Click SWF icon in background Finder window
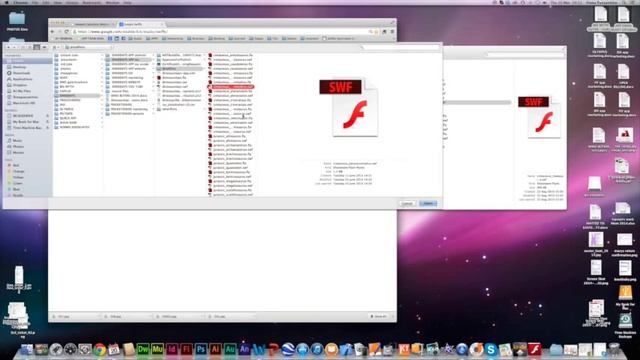The width and height of the screenshot is (640, 360). point(539,117)
